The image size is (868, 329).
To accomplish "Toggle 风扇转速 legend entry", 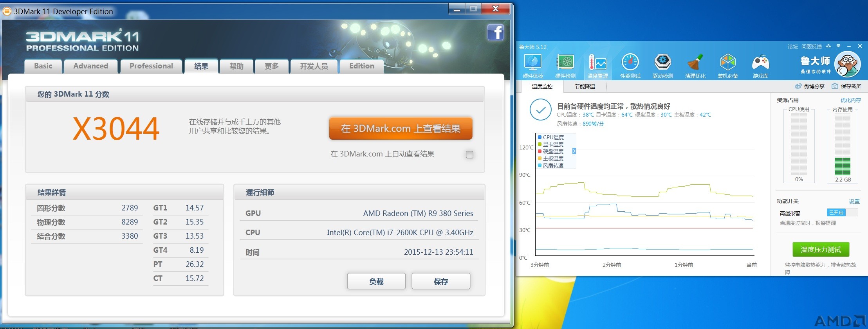I will point(551,165).
